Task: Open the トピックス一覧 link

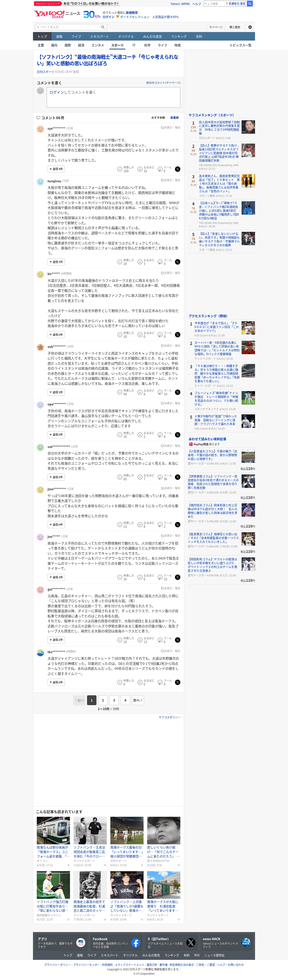Action: 240,45
